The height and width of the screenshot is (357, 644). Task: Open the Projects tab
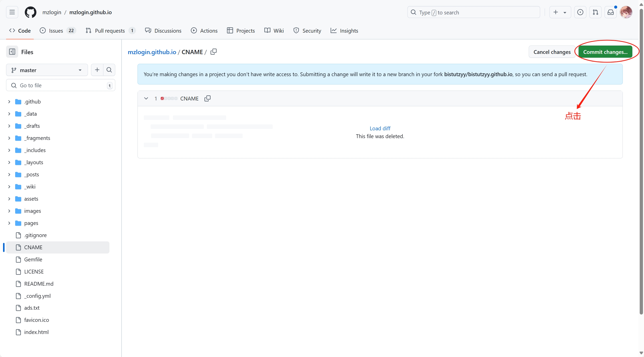241,31
